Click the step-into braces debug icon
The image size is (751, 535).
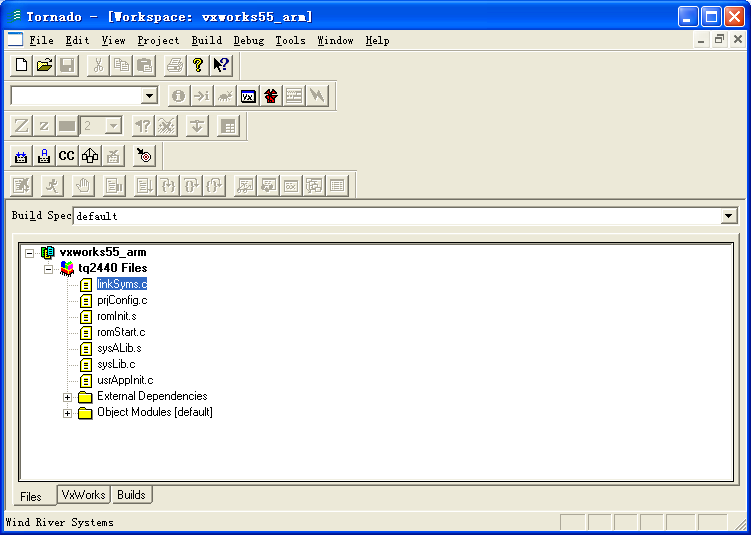(x=168, y=186)
